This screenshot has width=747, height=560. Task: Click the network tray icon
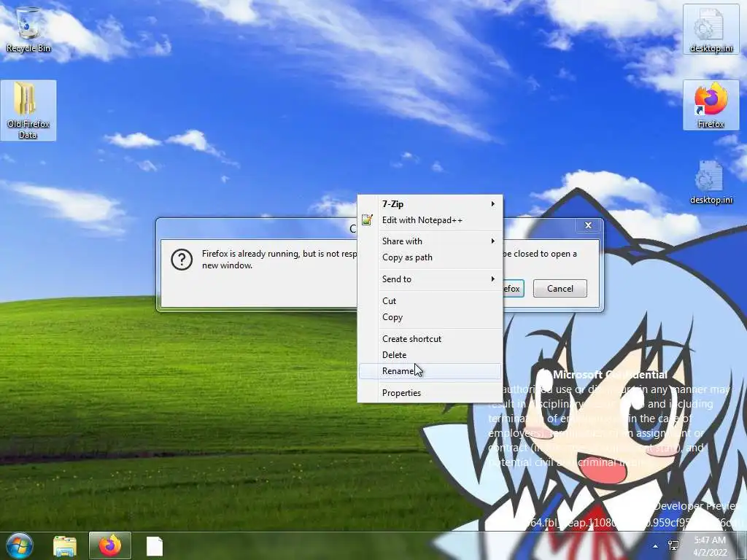pyautogui.click(x=673, y=545)
